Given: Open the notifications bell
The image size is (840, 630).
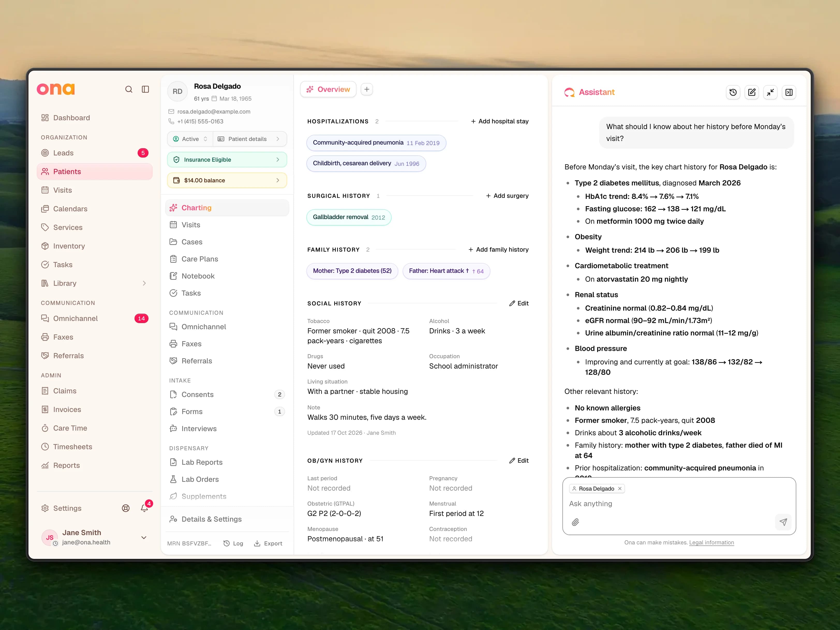Looking at the screenshot, I should tap(144, 508).
